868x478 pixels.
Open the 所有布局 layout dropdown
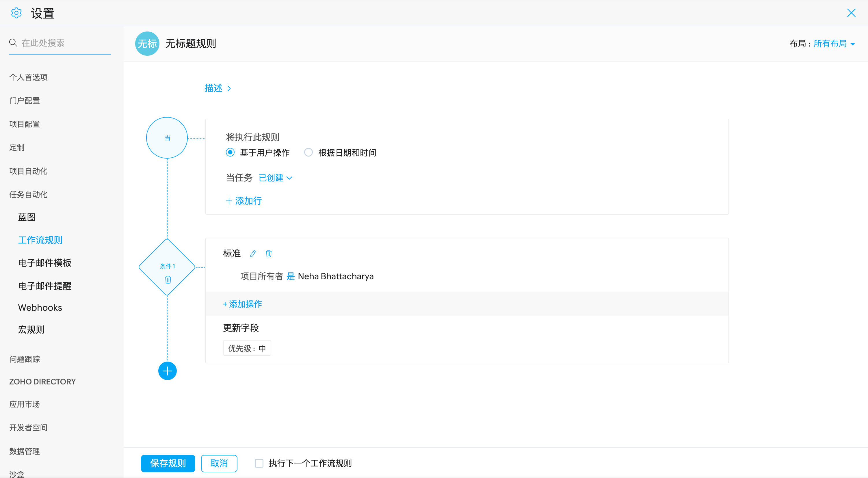[x=834, y=44]
